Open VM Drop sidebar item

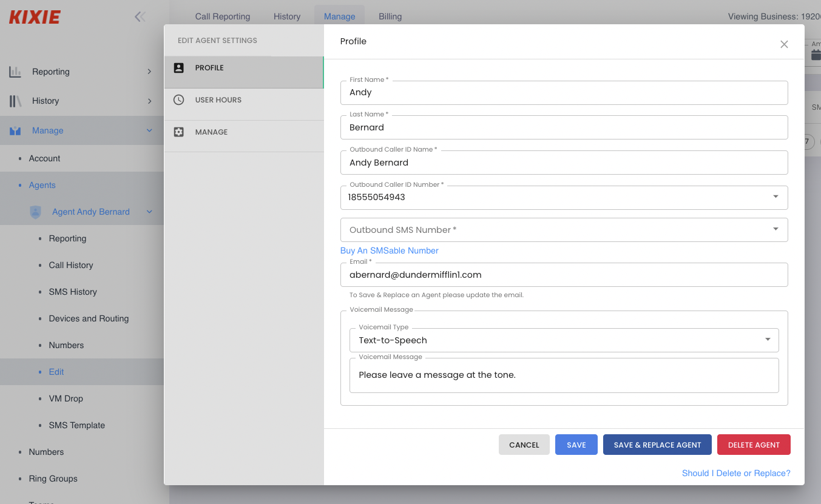(x=66, y=398)
